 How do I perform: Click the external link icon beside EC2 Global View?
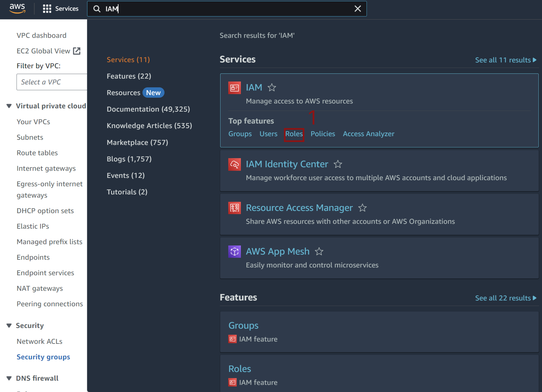[77, 51]
